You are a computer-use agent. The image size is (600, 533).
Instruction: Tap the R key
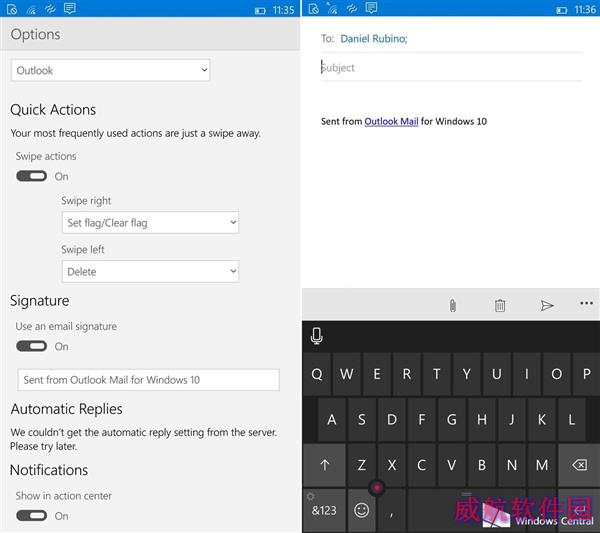tap(407, 374)
